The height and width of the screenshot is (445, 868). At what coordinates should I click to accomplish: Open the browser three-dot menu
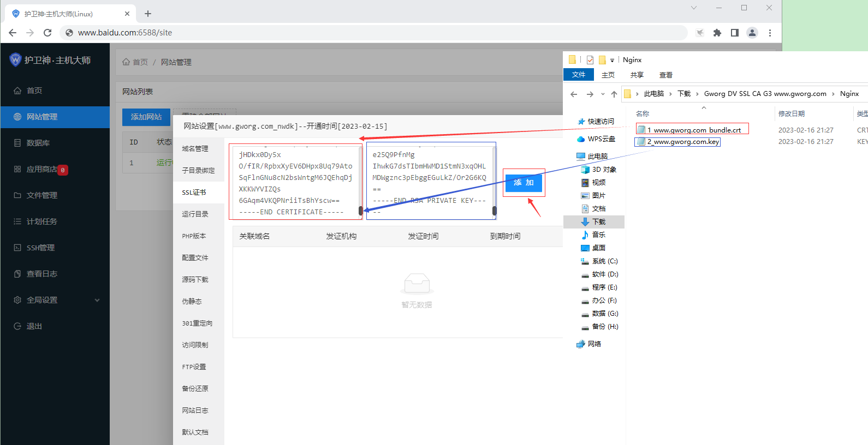[770, 33]
